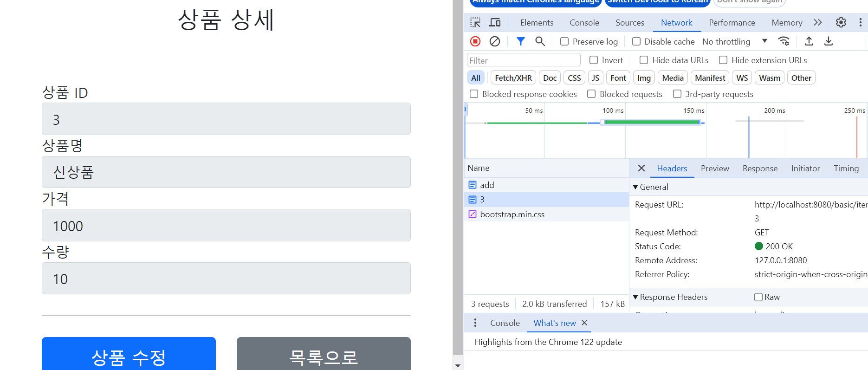Image resolution: width=868 pixels, height=370 pixels.
Task: Show the Initiator tab
Action: (805, 168)
